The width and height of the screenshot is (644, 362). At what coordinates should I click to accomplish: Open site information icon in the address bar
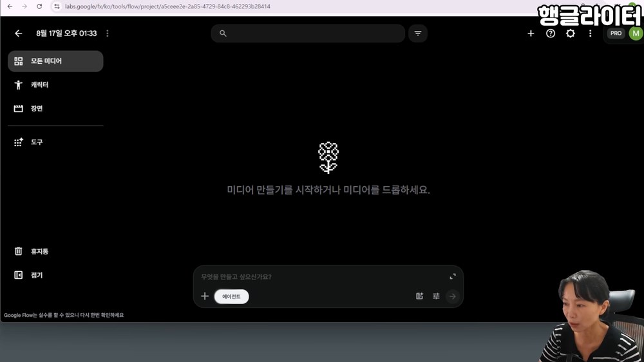click(x=57, y=6)
